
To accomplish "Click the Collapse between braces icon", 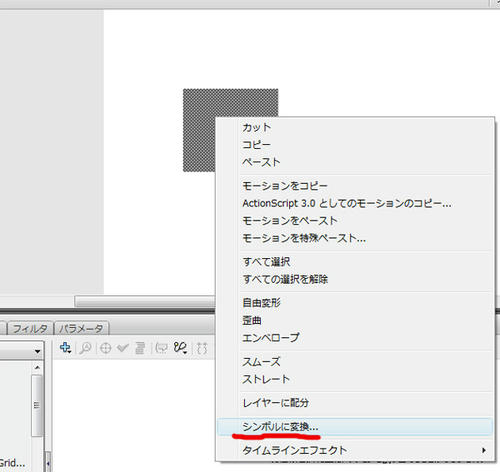I will click(202, 348).
